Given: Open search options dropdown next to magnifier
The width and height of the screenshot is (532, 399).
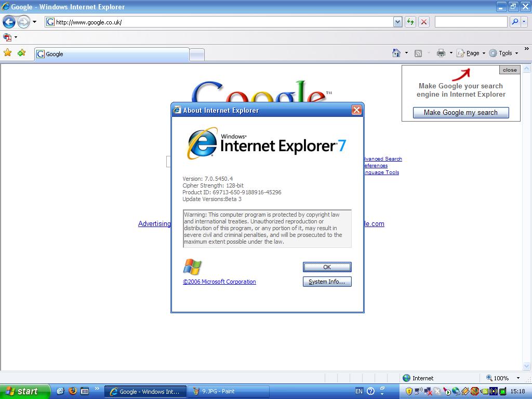Looking at the screenshot, I should [x=524, y=22].
